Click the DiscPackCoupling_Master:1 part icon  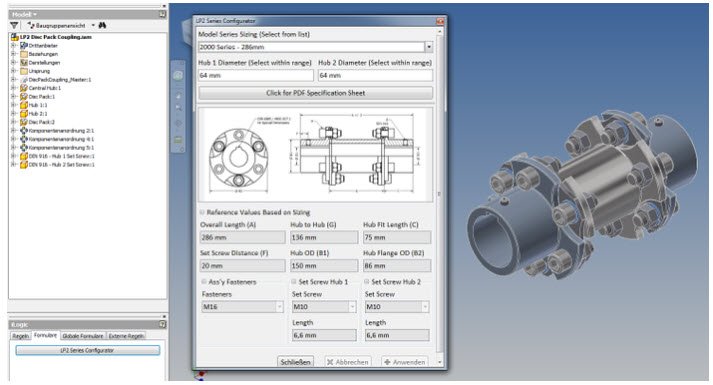24,80
